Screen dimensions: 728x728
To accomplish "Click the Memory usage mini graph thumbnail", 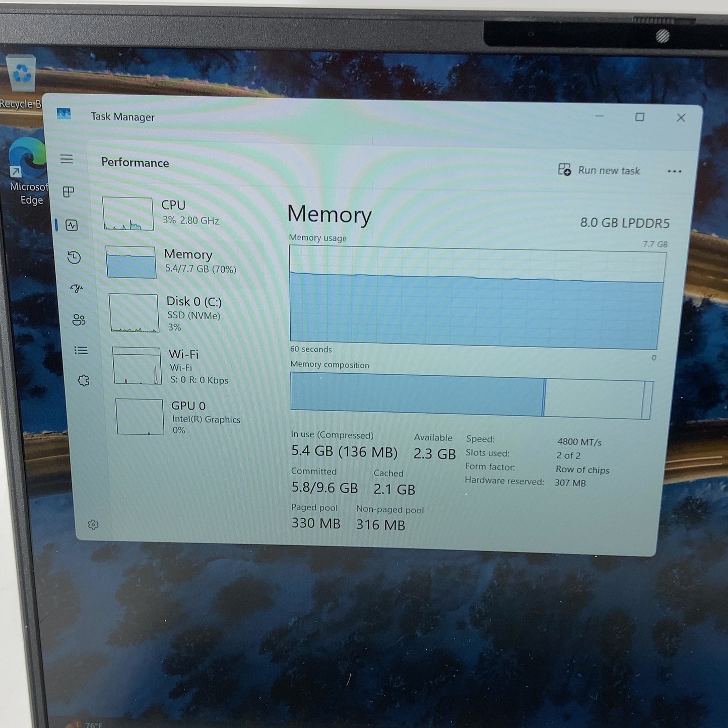I will click(131, 262).
